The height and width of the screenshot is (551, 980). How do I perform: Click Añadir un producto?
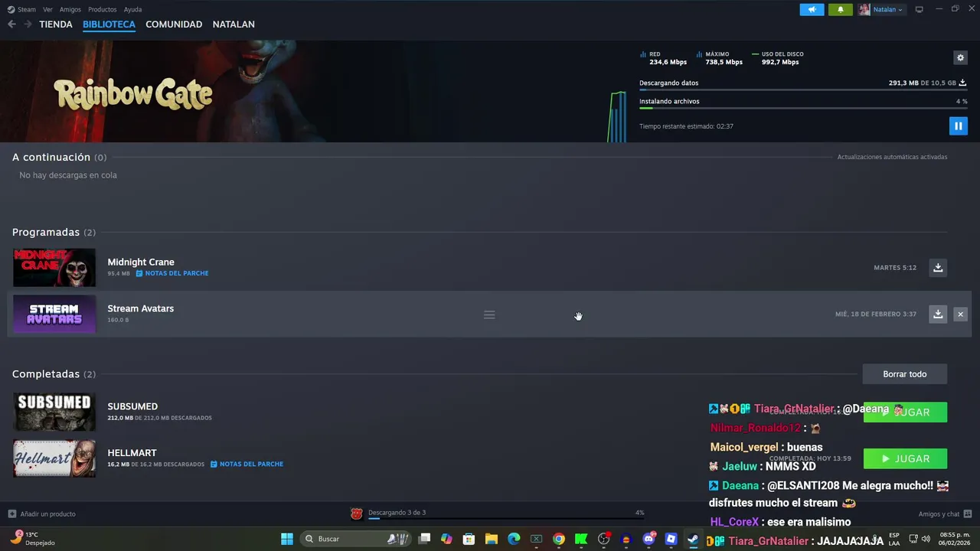[42, 514]
